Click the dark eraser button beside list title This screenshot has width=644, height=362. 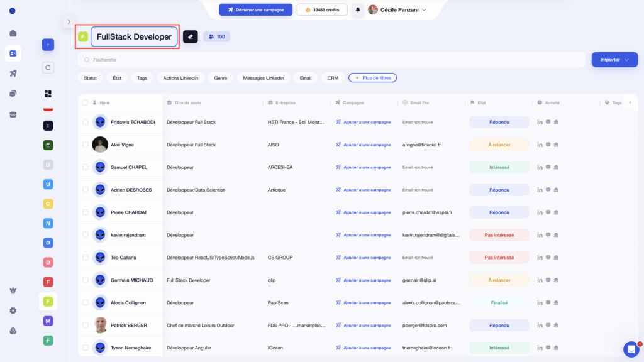tap(190, 37)
